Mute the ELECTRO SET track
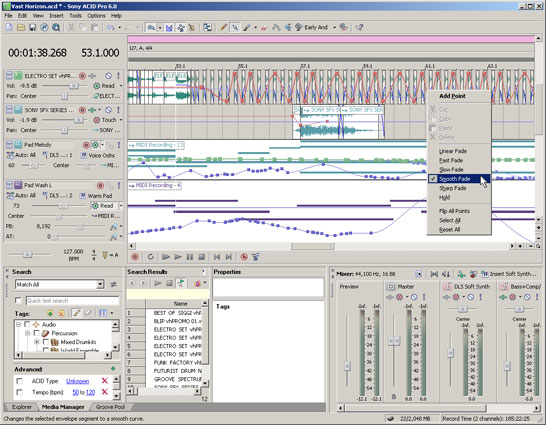This screenshot has width=546, height=425. pos(108,76)
